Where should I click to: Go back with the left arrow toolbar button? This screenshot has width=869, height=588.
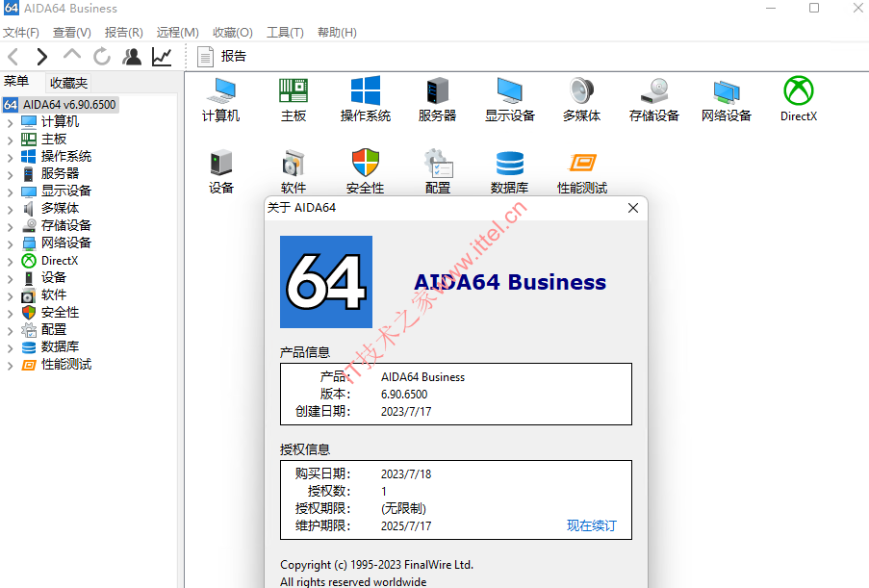[13, 57]
